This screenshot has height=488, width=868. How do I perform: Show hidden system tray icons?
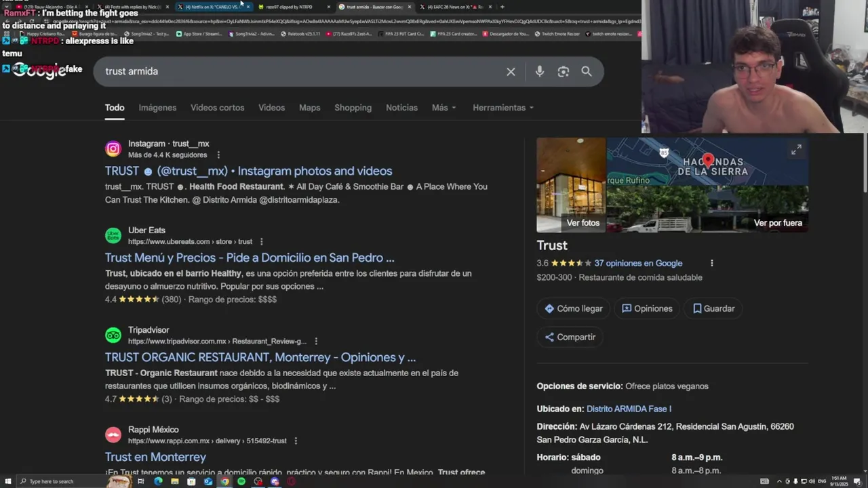click(x=779, y=481)
